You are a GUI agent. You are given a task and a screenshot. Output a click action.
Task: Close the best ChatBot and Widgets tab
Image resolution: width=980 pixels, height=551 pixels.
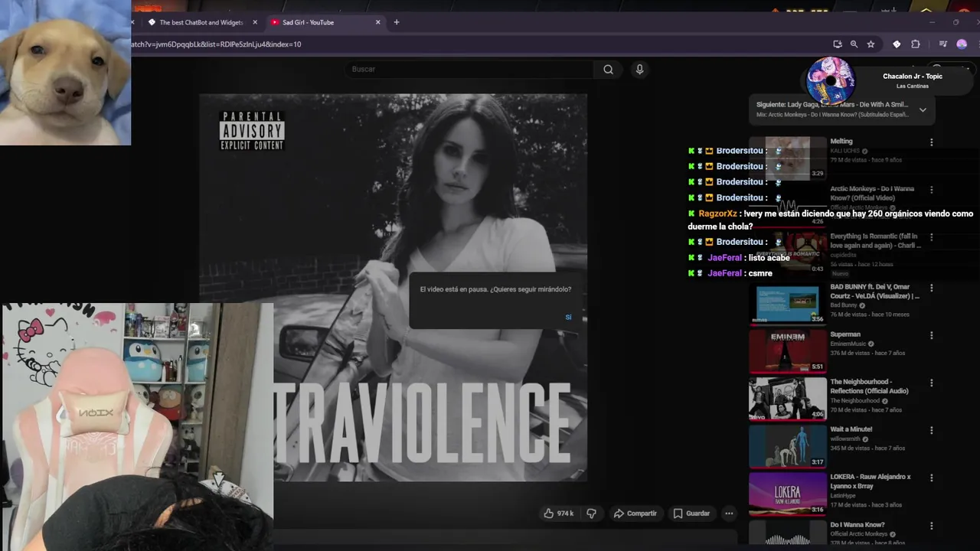point(255,22)
